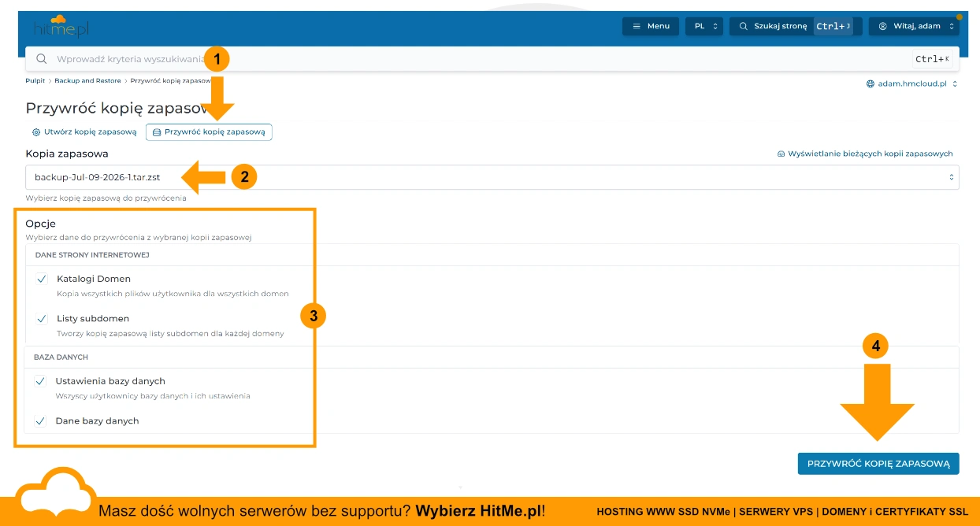
Task: Click the cloud logo in the footer banner
Action: tap(55, 492)
